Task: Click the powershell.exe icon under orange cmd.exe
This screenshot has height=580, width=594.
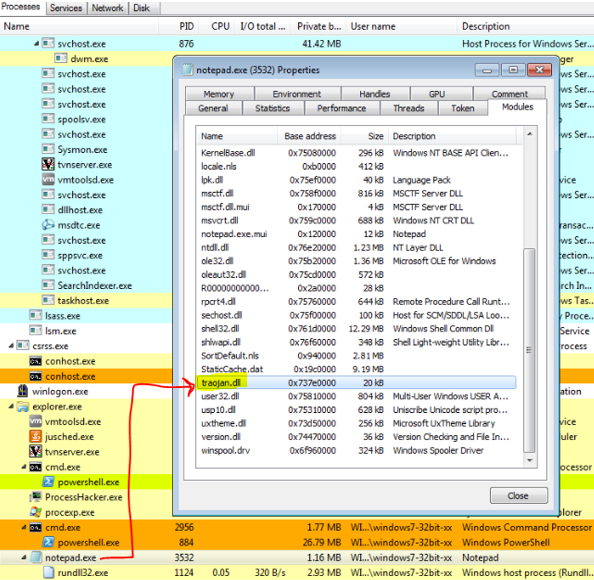Action: coord(48,542)
